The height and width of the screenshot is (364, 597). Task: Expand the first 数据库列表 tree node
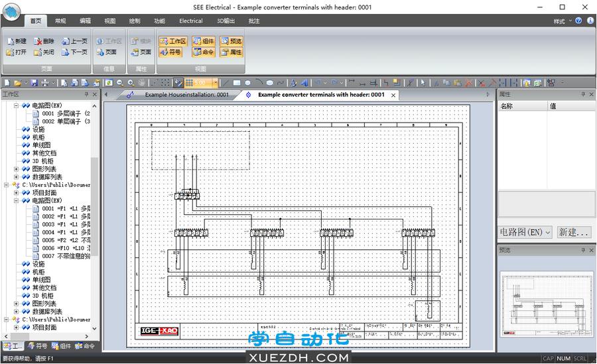pyautogui.click(x=16, y=176)
